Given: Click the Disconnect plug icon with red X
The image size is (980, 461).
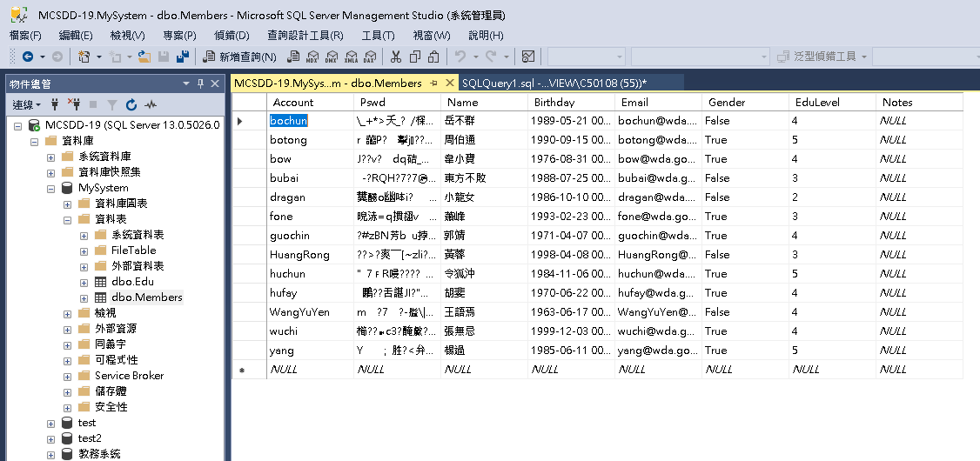Looking at the screenshot, I should (74, 104).
